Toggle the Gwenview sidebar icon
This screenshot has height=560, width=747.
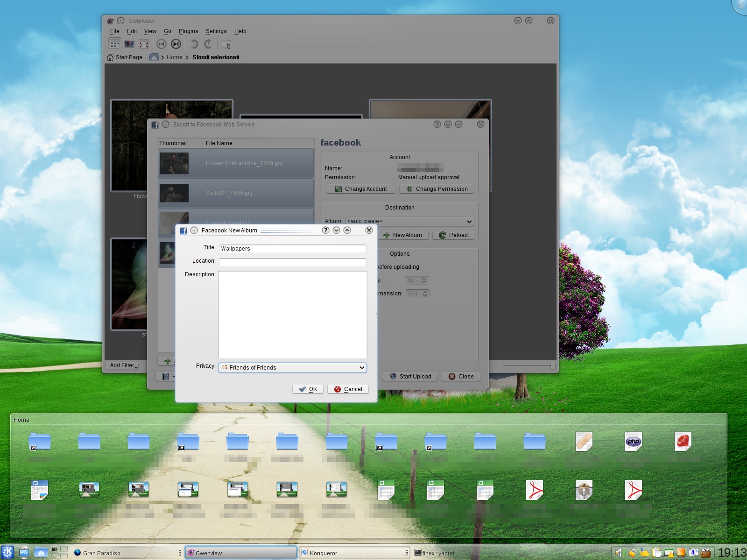(x=226, y=44)
